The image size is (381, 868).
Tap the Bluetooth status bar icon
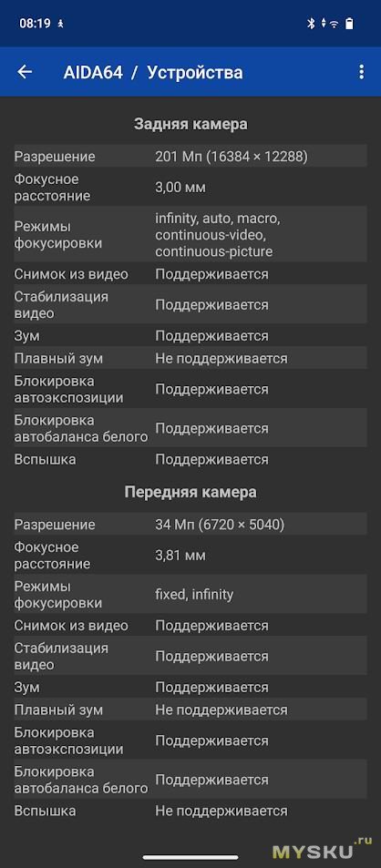(311, 24)
